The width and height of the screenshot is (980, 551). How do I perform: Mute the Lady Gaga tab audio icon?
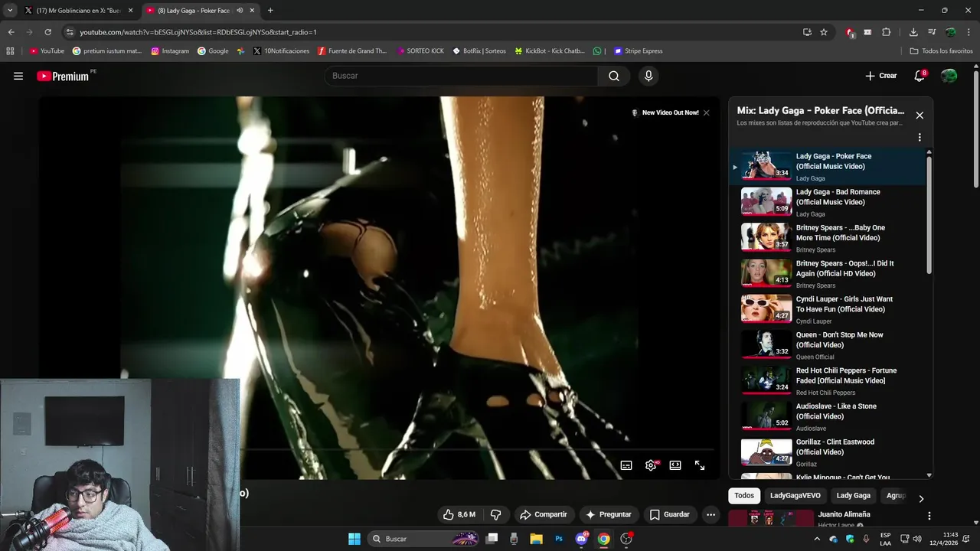coord(240,11)
